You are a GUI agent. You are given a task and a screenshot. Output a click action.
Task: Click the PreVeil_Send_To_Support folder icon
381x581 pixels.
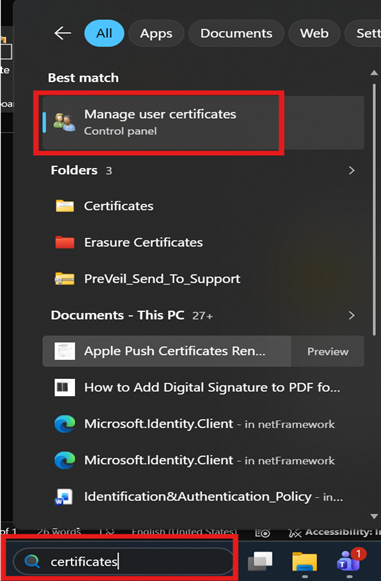click(65, 279)
